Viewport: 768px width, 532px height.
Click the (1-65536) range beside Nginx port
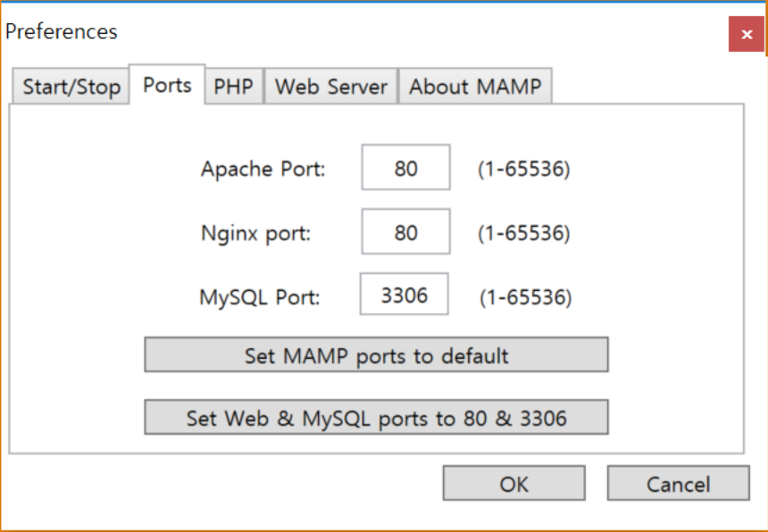click(524, 233)
